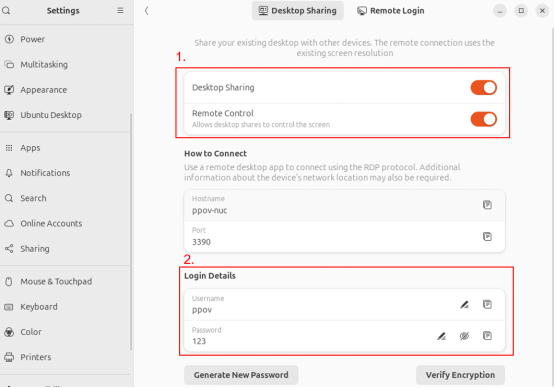Switch to the Remote Login tab
555x388 pixels.
(390, 11)
